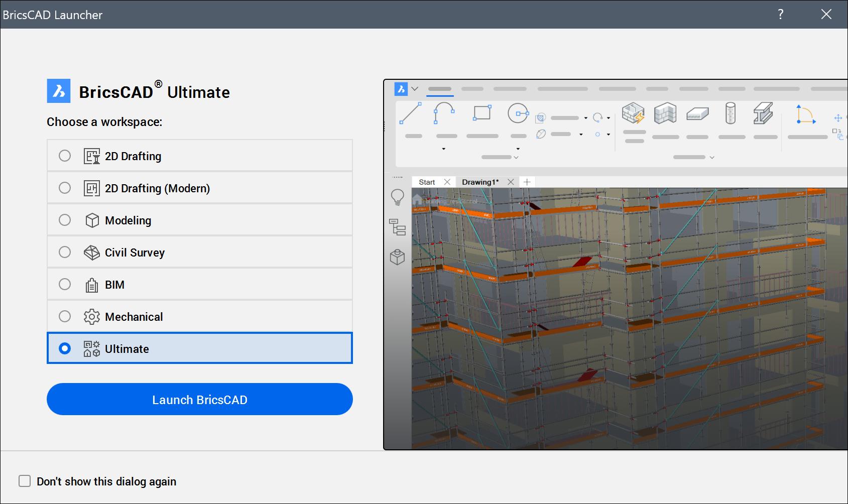Click the 2D Drafting (Modern) workspace icon
Viewport: 848px width, 504px height.
[x=91, y=188]
